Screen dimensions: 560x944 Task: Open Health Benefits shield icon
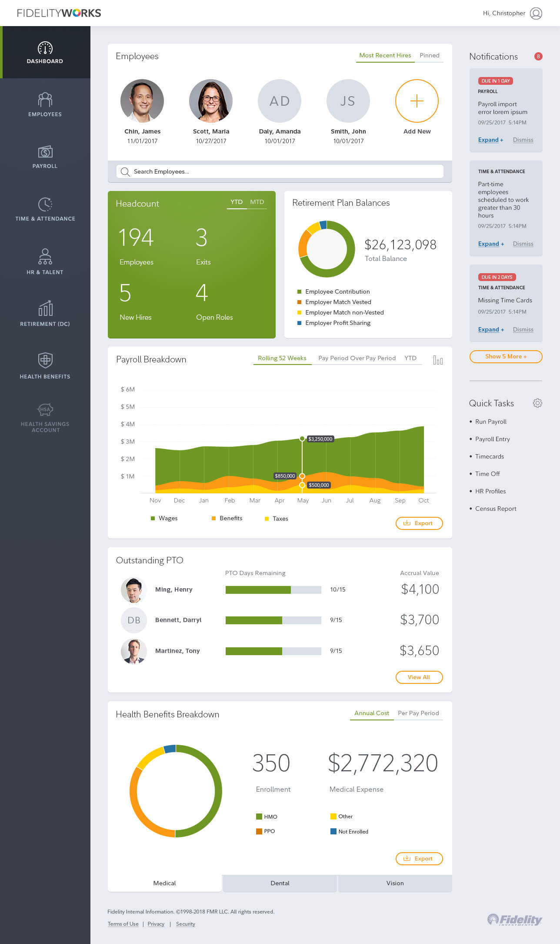click(45, 360)
